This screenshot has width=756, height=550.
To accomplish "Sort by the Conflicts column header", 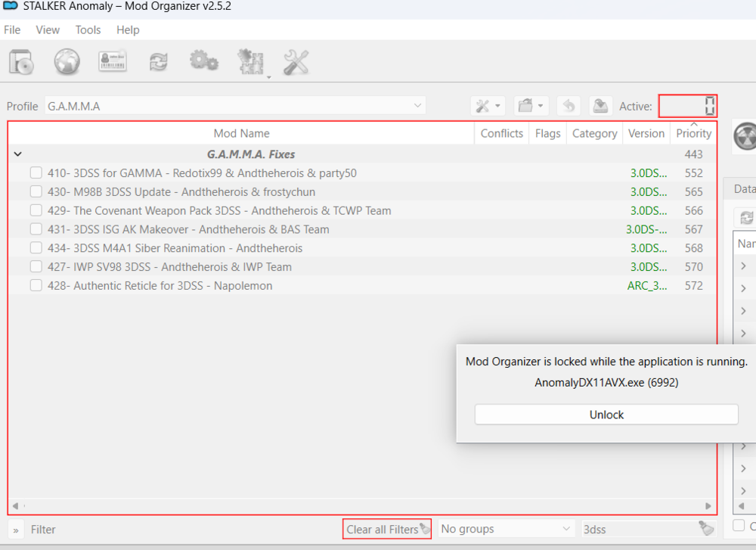I will pyautogui.click(x=501, y=134).
